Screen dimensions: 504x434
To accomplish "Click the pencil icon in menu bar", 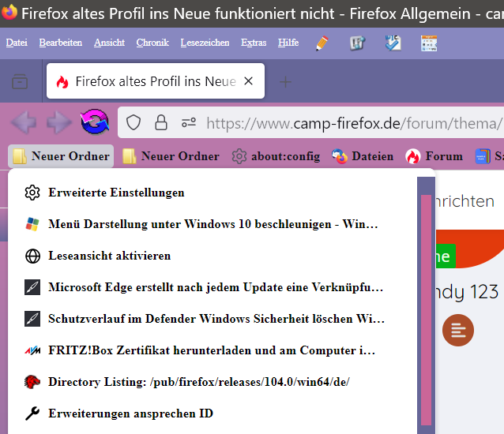I will (x=322, y=43).
